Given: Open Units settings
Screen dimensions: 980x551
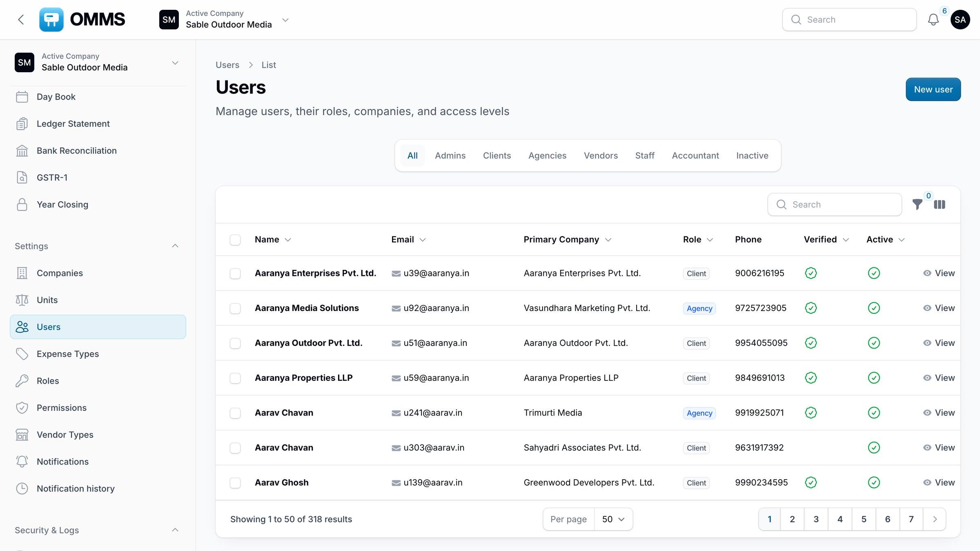Looking at the screenshot, I should coord(98,300).
